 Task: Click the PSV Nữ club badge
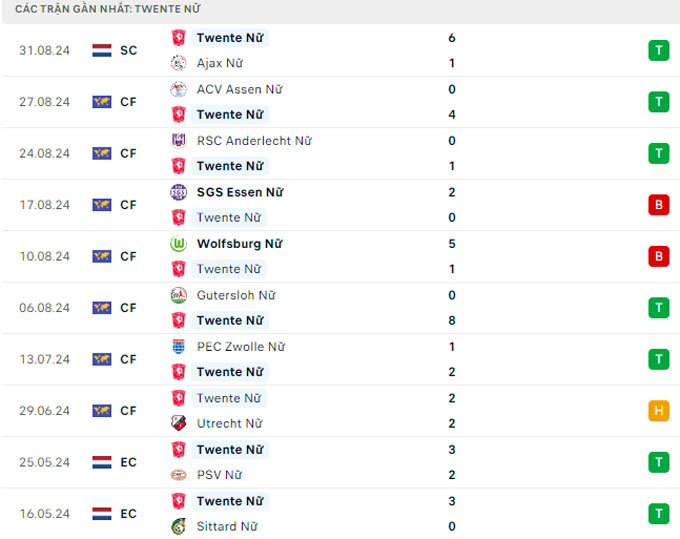tap(178, 475)
